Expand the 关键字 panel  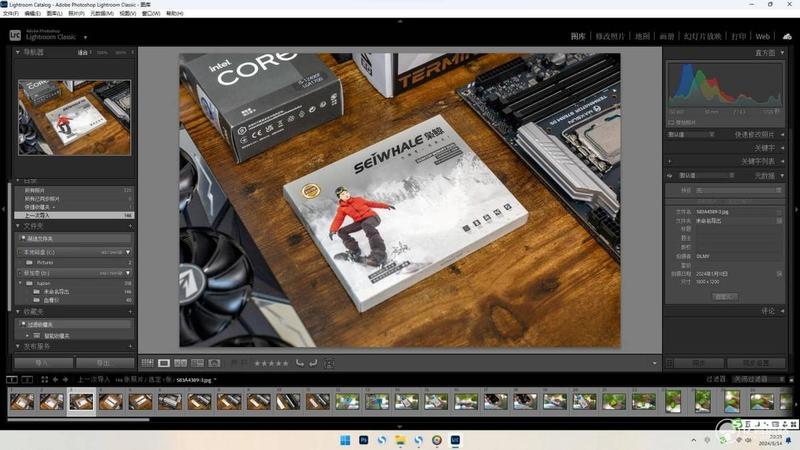tap(783, 148)
